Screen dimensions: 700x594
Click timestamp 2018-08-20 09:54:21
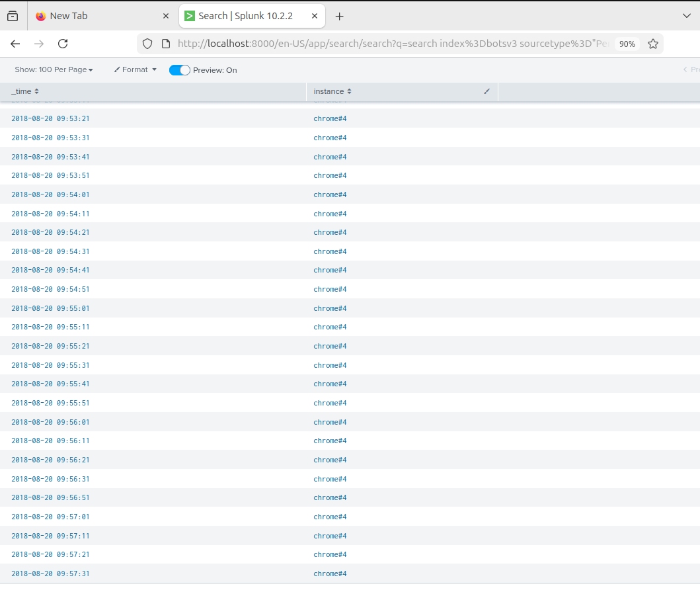50,232
